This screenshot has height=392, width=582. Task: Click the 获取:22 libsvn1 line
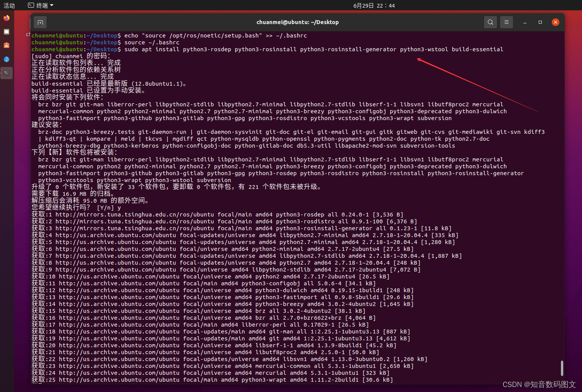click(229, 359)
